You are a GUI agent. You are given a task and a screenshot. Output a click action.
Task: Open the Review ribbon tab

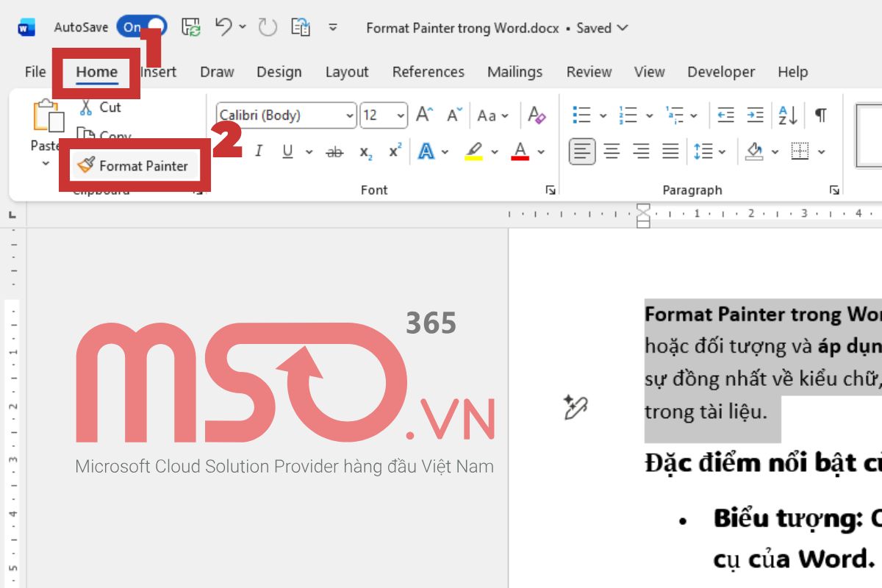(x=589, y=71)
